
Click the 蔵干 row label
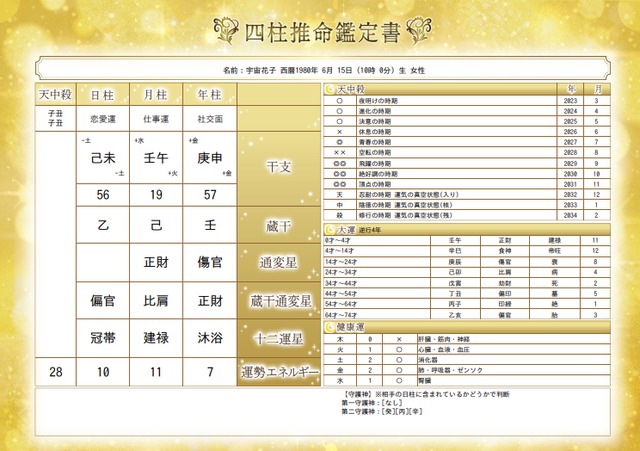(x=279, y=225)
